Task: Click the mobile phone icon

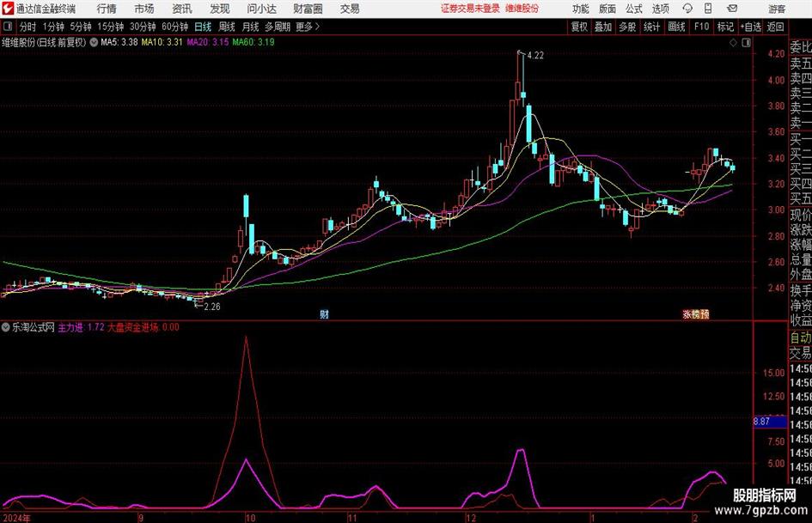Action: tap(708, 9)
